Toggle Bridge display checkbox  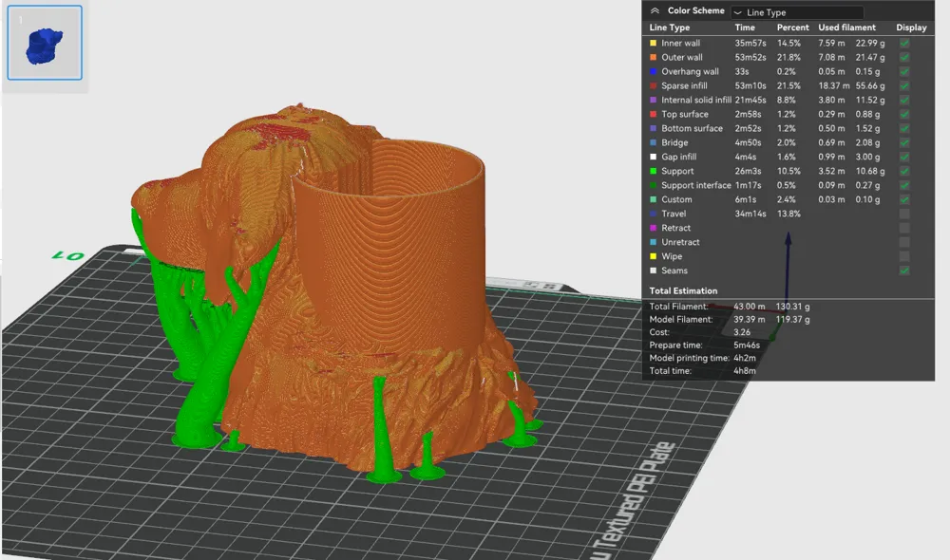[904, 142]
